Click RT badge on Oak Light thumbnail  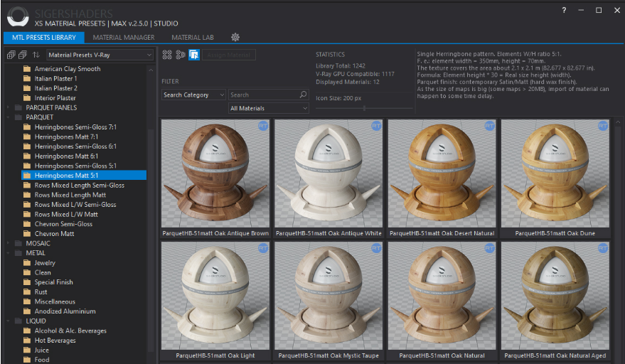(x=263, y=248)
